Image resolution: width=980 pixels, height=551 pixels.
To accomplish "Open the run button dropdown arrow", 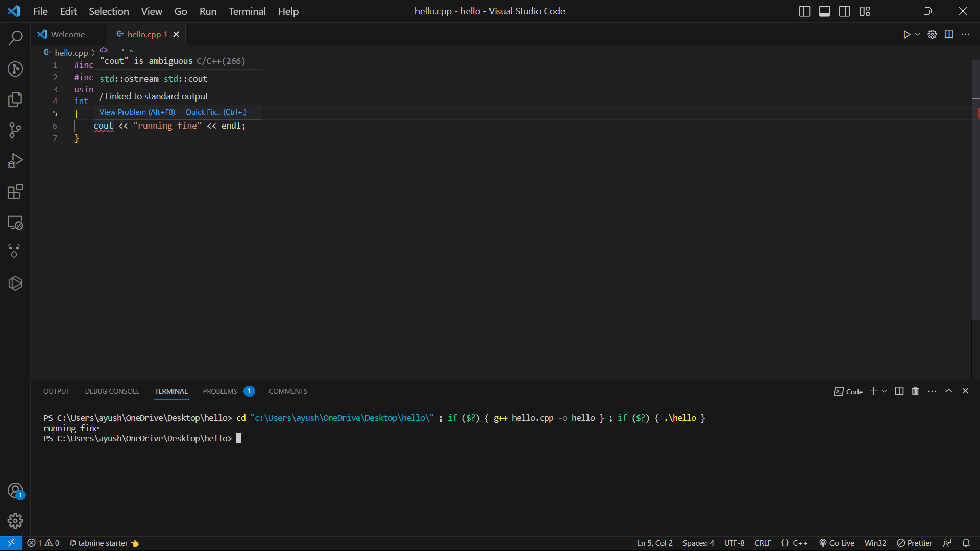I will tap(917, 34).
